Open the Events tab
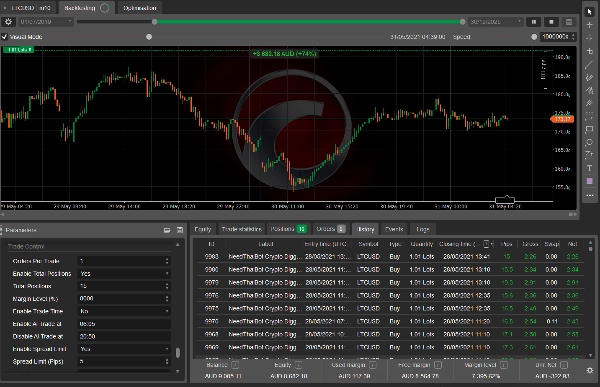The width and height of the screenshot is (600, 387). click(x=394, y=229)
